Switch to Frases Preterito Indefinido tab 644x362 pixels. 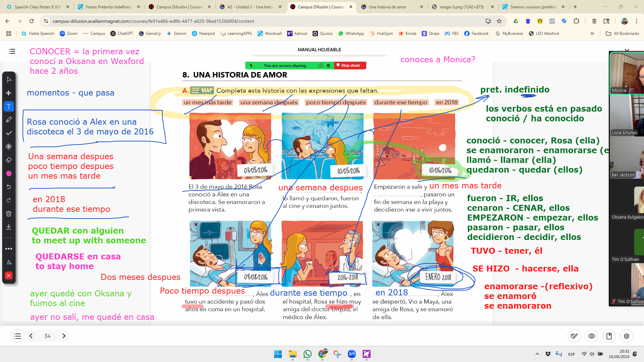(x=109, y=7)
